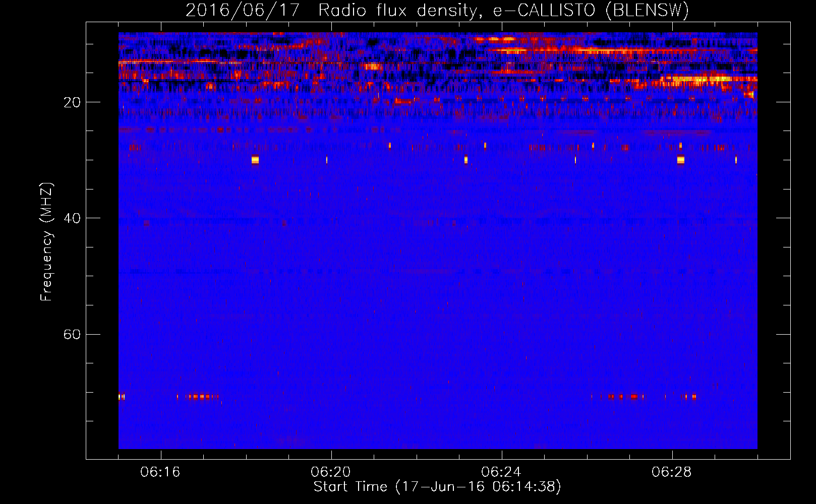
Task: Click the 20 MHz frequency tick label
Action: (72, 102)
